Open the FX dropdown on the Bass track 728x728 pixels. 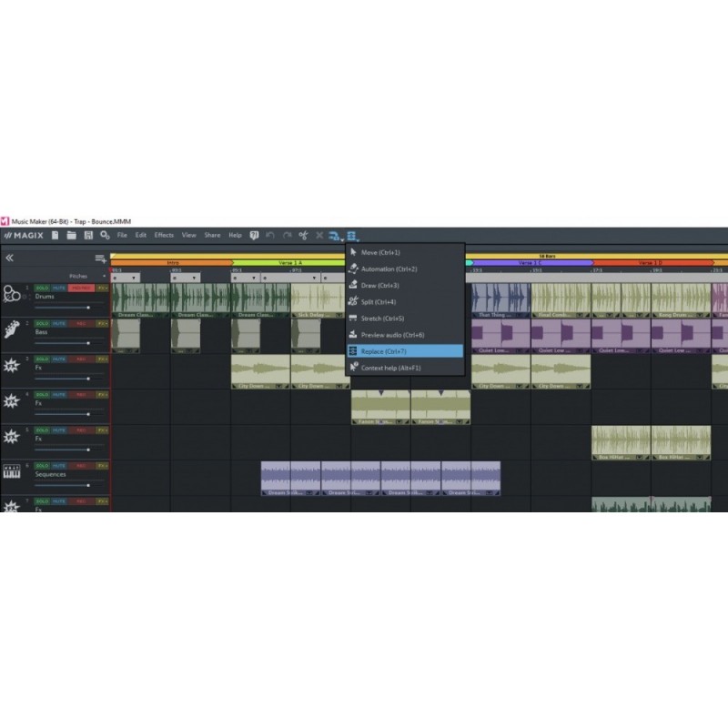point(101,321)
